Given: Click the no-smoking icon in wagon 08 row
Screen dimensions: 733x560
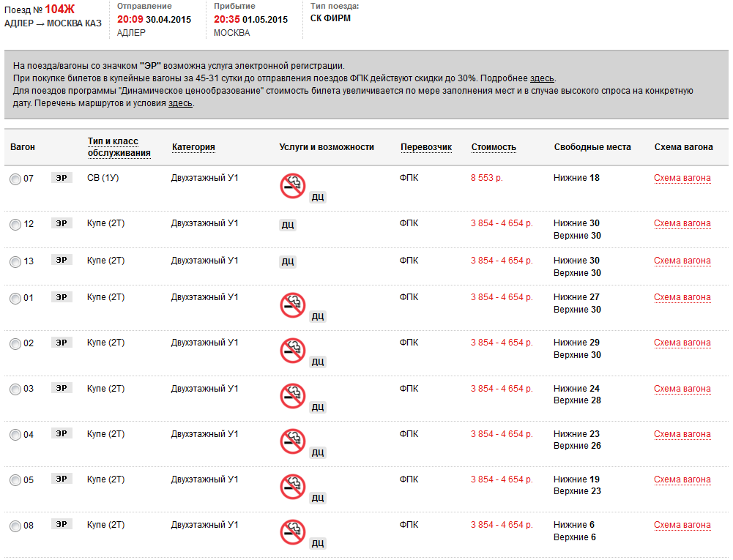Looking at the screenshot, I should point(292,533).
